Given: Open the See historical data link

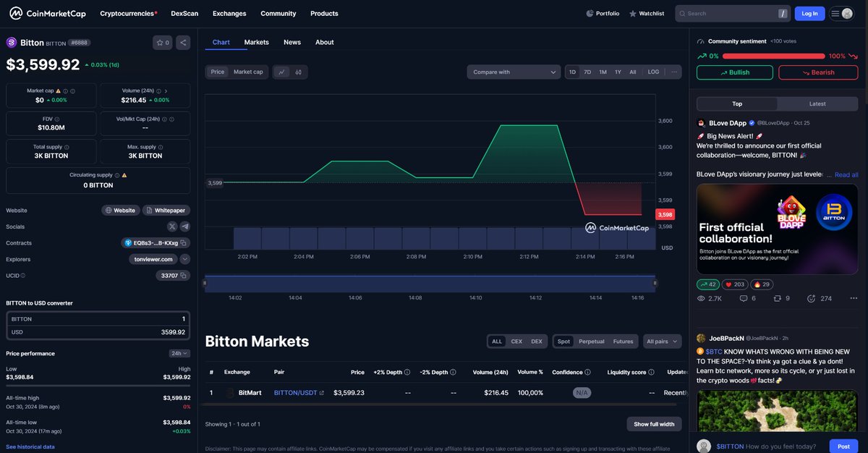Looking at the screenshot, I should (30, 446).
